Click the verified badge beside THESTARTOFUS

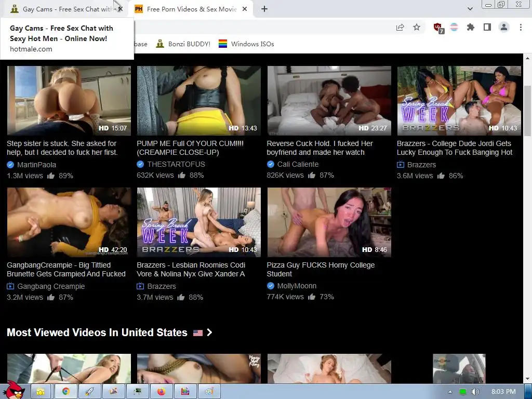140,164
